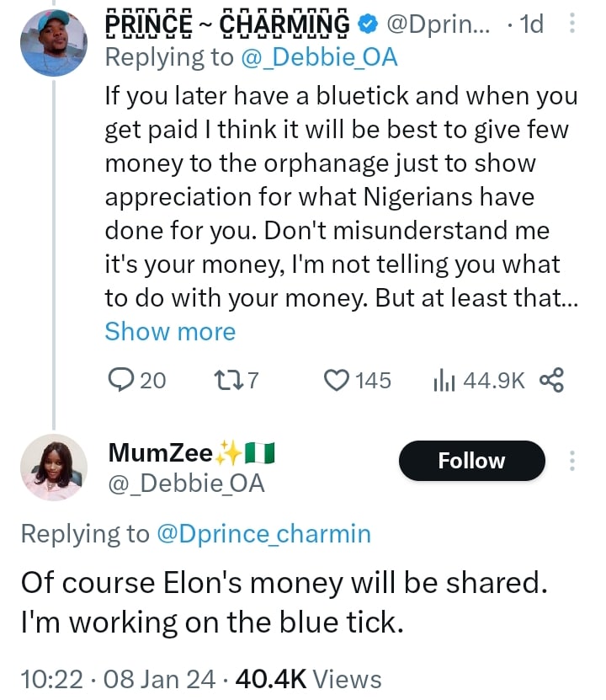Screen dimensions: 606x700
Task: Open the @_Debbie_OA handle under MumZee
Action: (186, 484)
